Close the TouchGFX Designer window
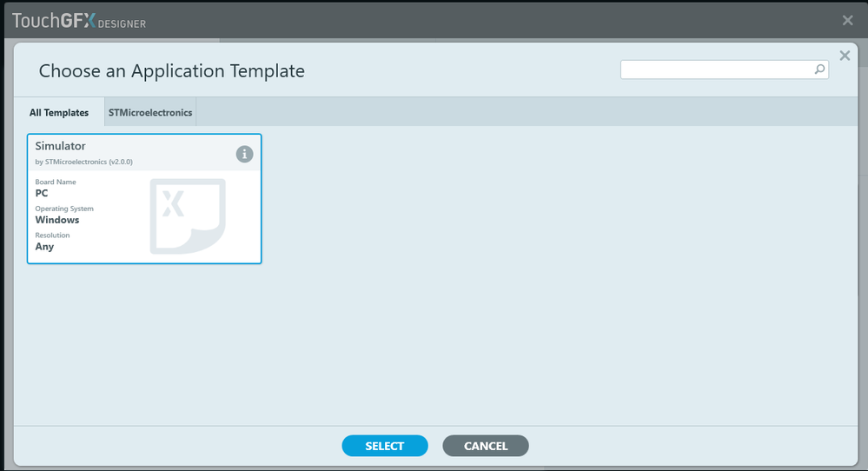The height and width of the screenshot is (471, 868). click(x=847, y=21)
